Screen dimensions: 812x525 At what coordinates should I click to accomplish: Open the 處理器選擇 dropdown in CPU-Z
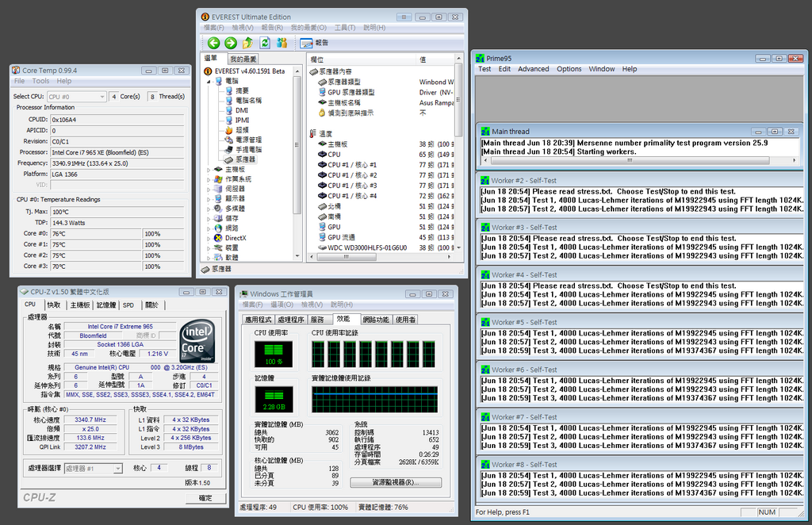(93, 469)
